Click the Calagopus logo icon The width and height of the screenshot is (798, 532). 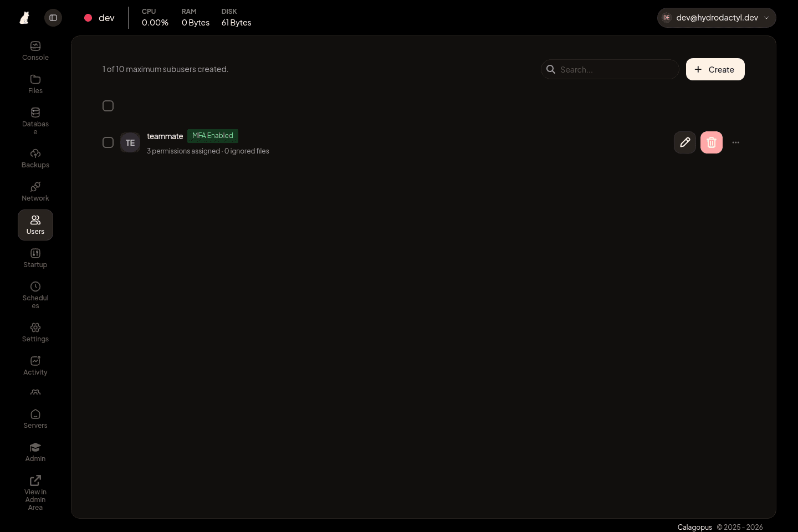(24, 18)
